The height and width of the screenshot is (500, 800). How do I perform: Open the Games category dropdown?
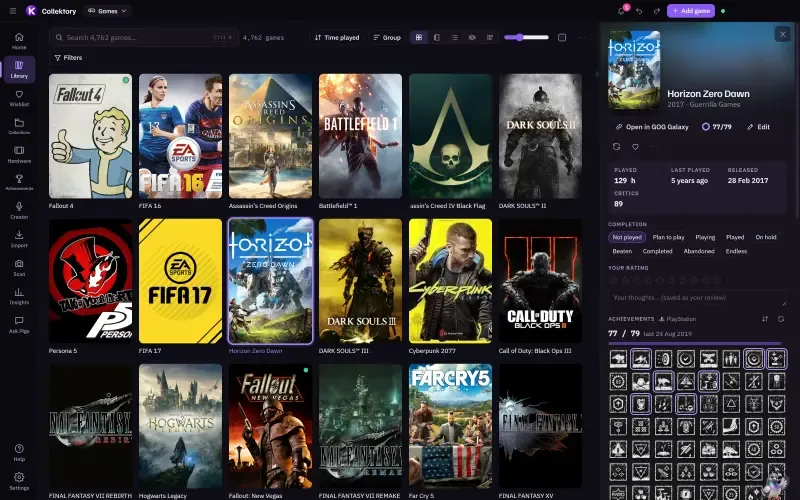(108, 11)
